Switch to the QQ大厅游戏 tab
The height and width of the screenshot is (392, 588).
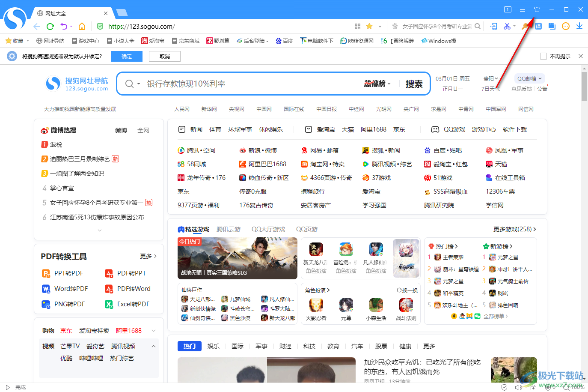point(268,229)
